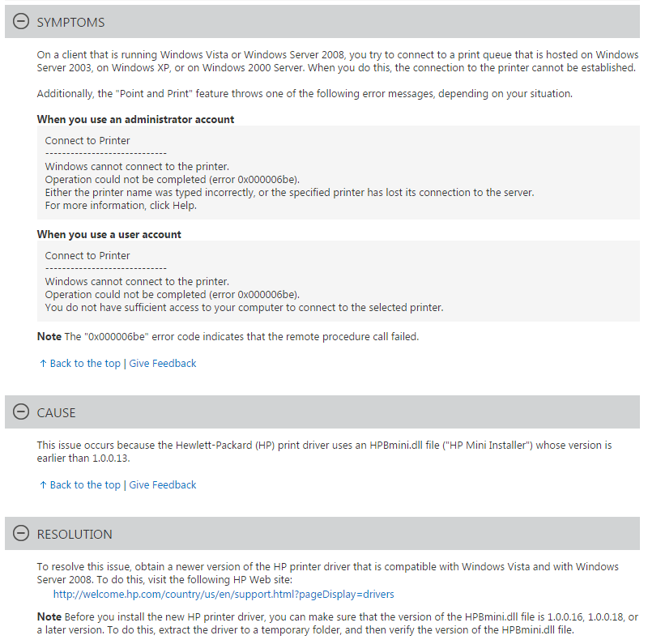Give Feedback link under Symptoms section
The image size is (648, 644).
coord(163,364)
